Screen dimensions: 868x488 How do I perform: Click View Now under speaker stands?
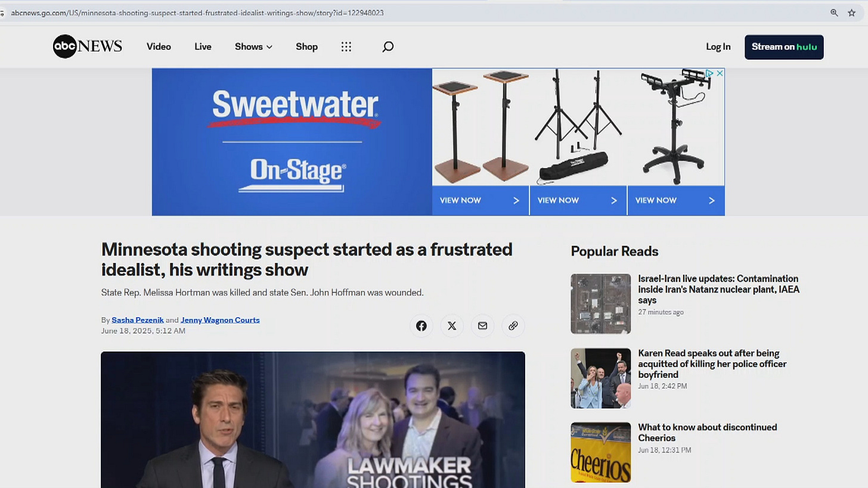click(480, 200)
